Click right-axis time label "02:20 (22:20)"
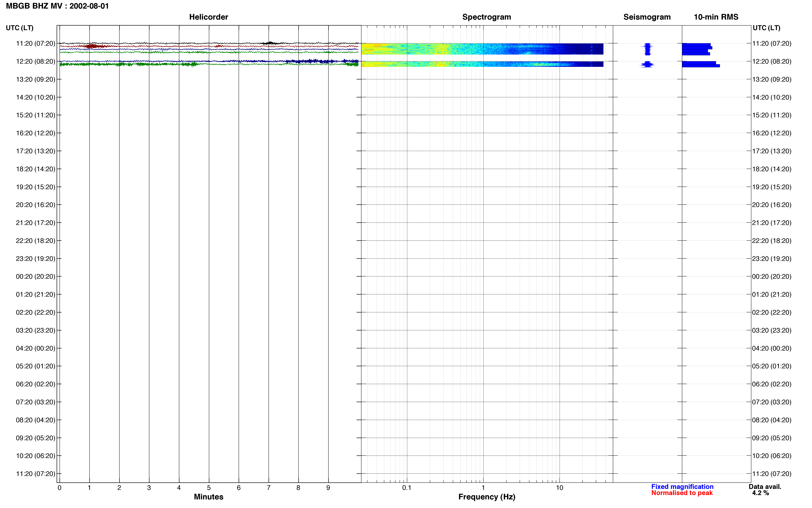 pos(772,312)
